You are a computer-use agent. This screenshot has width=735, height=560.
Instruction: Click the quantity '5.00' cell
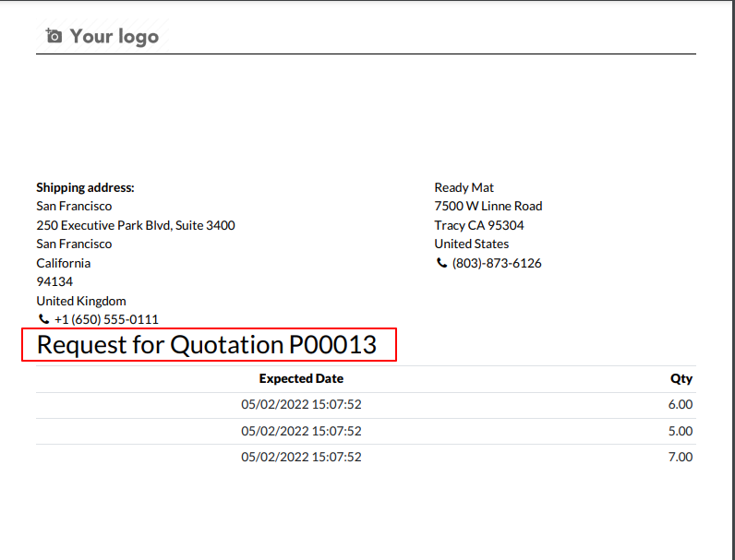click(681, 431)
